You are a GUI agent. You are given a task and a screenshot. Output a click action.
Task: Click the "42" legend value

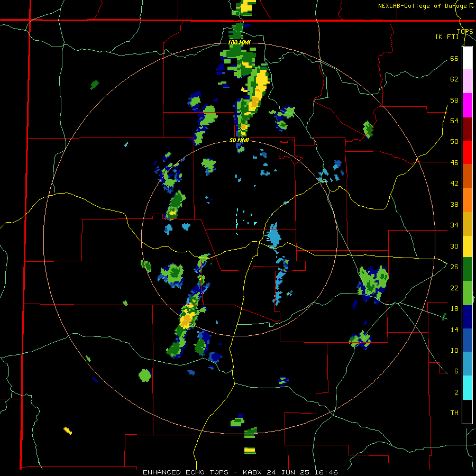(x=454, y=184)
